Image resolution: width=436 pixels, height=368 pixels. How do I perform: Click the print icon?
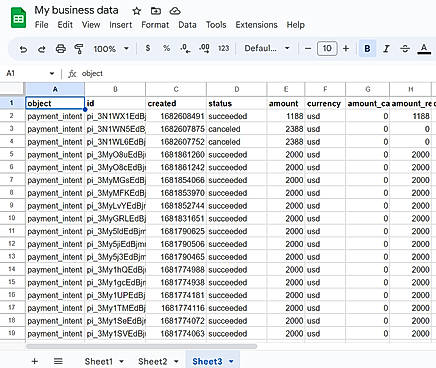coord(60,49)
